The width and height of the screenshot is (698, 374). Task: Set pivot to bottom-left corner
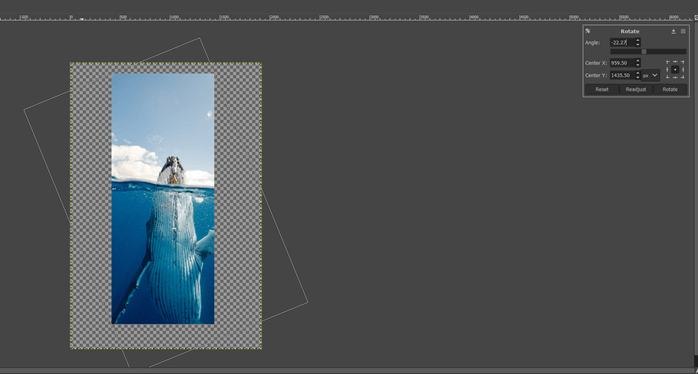[x=668, y=77]
